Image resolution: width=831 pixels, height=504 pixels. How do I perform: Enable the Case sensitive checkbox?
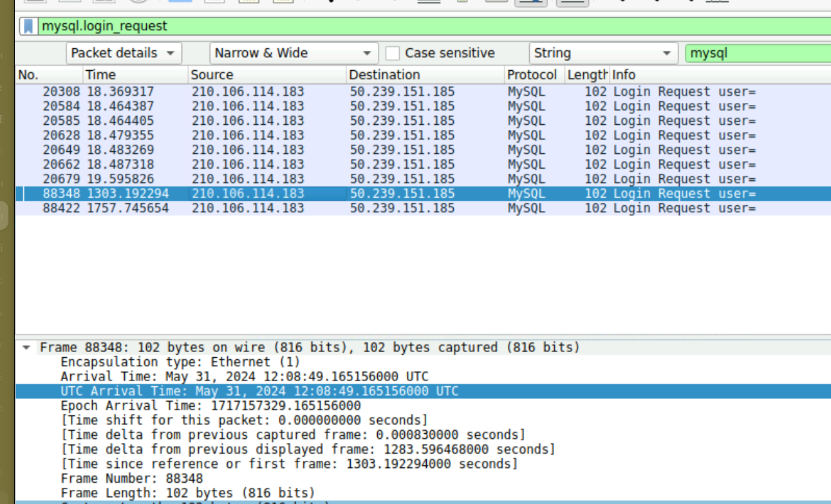click(393, 53)
